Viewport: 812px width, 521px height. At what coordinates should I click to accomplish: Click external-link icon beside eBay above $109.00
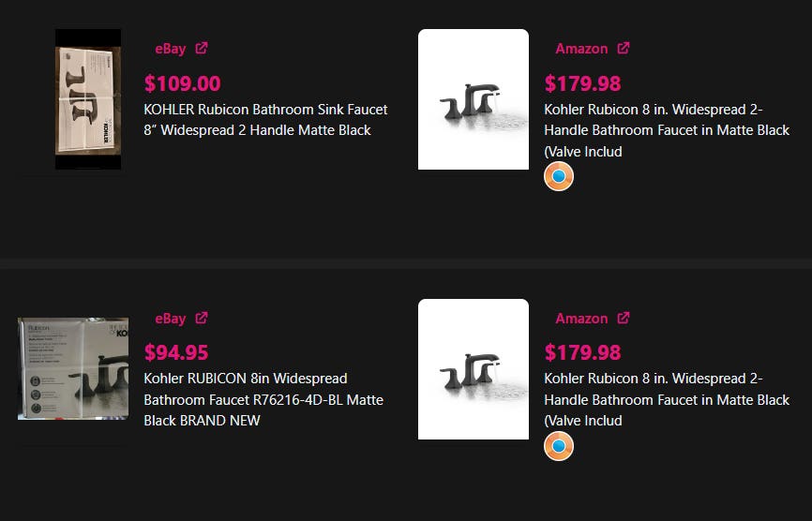point(202,49)
